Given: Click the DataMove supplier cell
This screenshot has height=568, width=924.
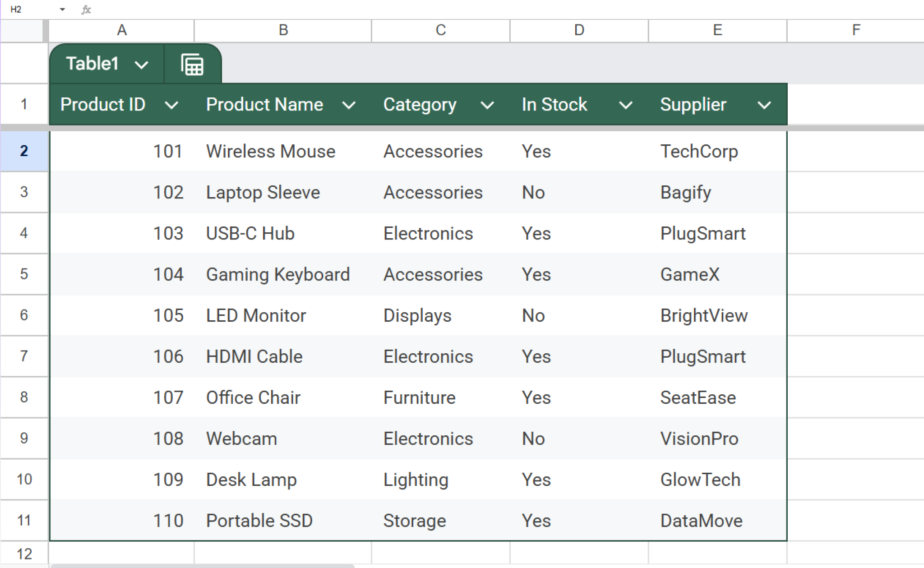Looking at the screenshot, I should click(701, 520).
